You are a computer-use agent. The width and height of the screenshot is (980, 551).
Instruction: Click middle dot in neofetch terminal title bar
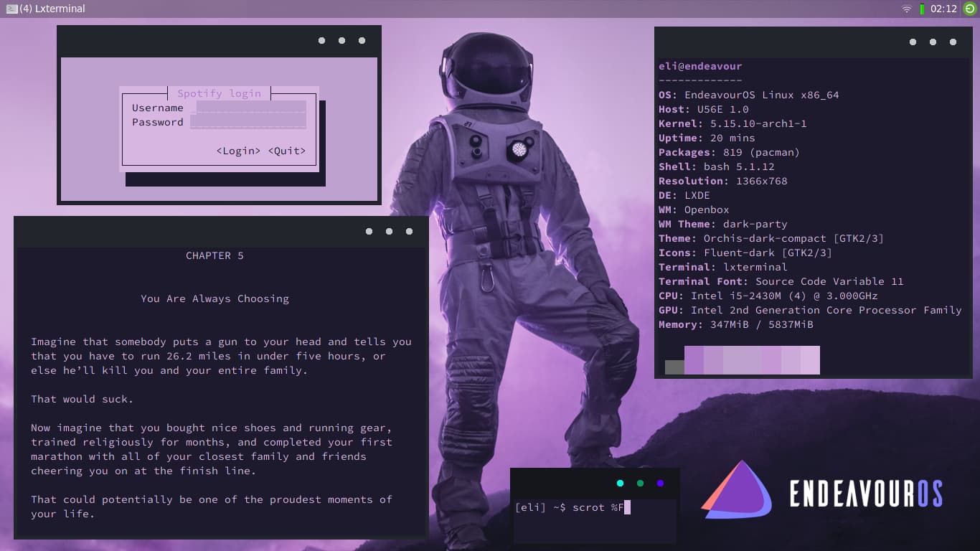(933, 42)
